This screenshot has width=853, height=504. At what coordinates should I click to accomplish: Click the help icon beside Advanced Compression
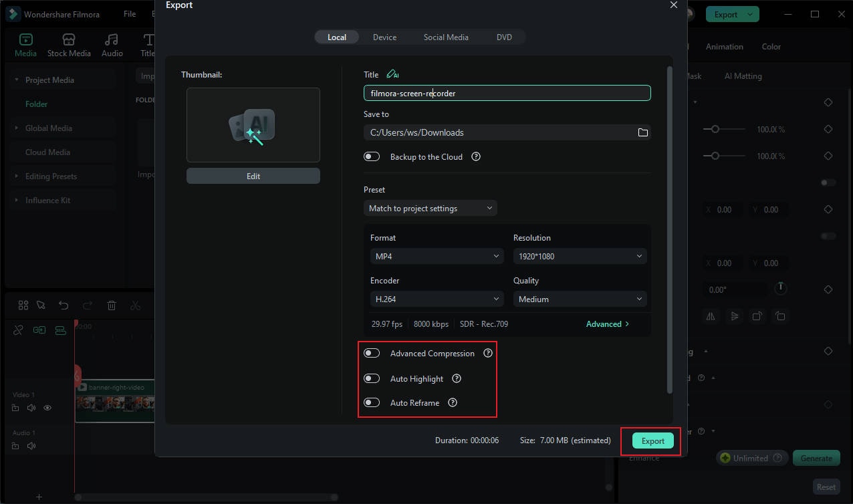click(488, 353)
